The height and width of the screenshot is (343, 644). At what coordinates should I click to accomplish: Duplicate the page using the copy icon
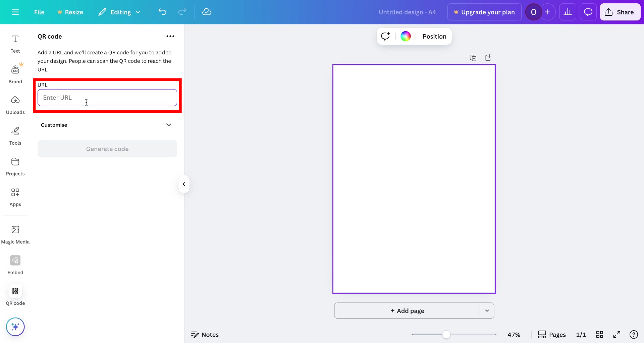pyautogui.click(x=473, y=57)
